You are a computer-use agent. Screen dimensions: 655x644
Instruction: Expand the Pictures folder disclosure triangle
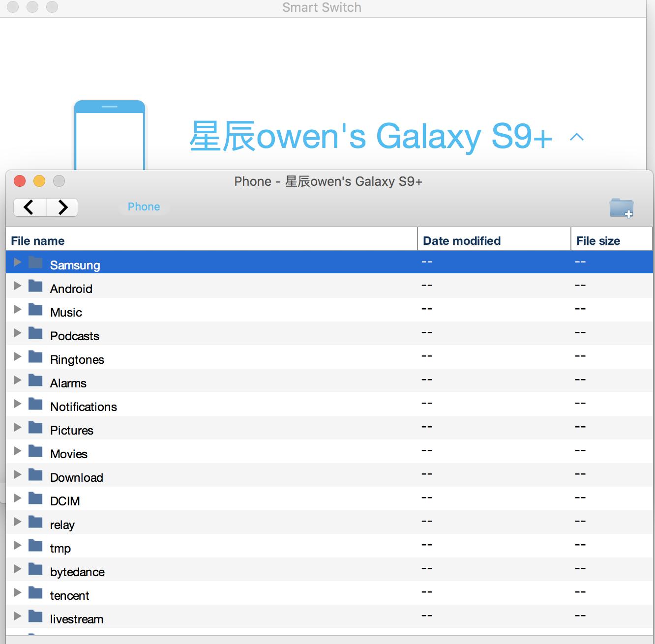(x=17, y=427)
